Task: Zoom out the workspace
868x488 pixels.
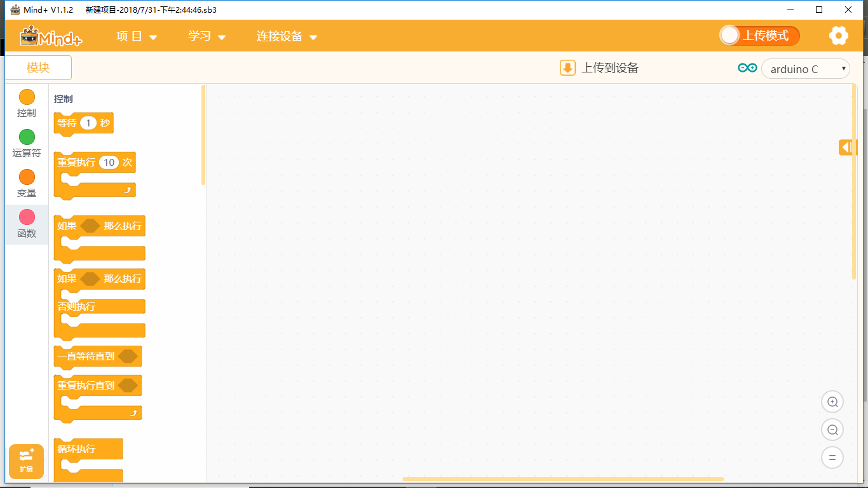Action: coord(832,430)
